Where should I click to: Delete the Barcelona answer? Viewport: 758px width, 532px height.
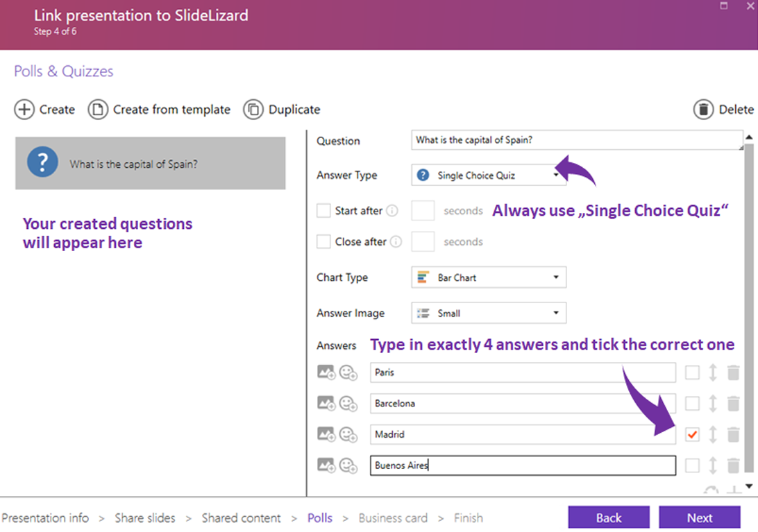[733, 404]
